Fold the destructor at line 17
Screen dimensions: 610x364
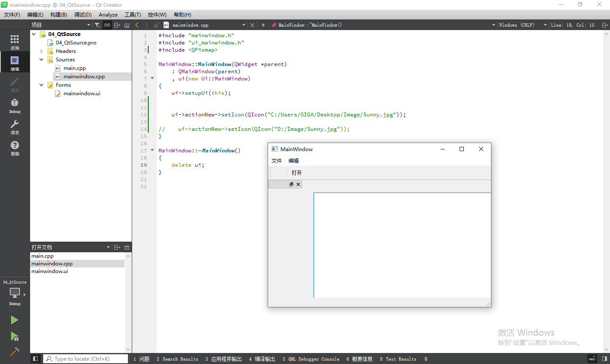(x=152, y=150)
